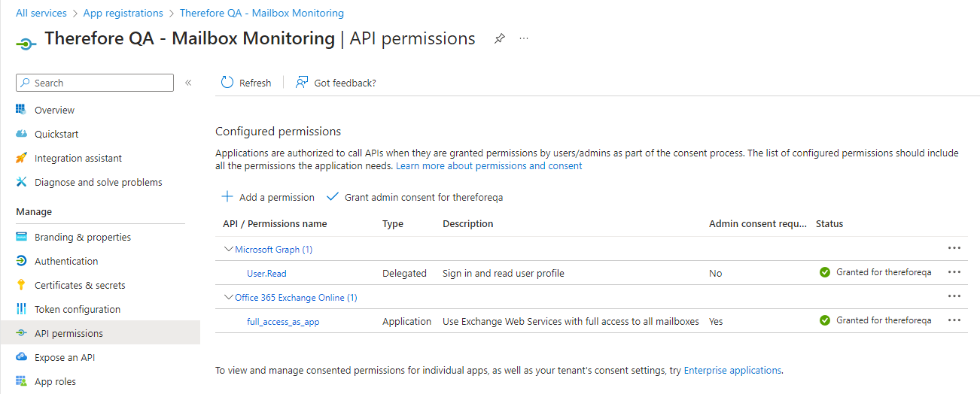Click the Branding & properties icon
Image resolution: width=980 pixels, height=394 pixels.
(21, 237)
